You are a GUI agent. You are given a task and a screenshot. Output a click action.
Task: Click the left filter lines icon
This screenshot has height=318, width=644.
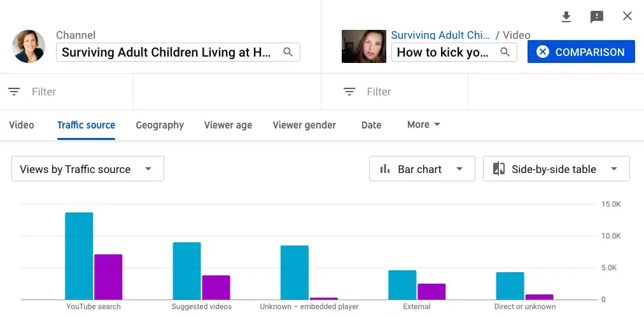14,92
